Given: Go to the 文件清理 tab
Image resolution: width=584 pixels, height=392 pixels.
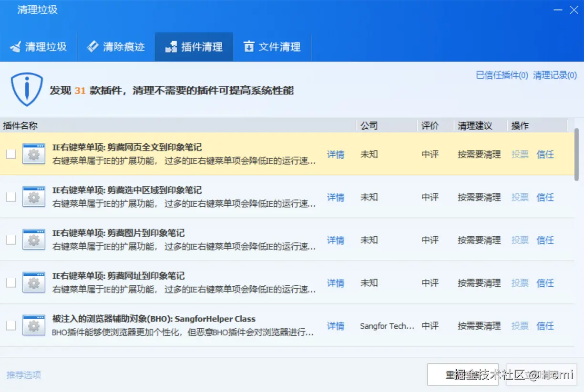Looking at the screenshot, I should click(x=272, y=47).
